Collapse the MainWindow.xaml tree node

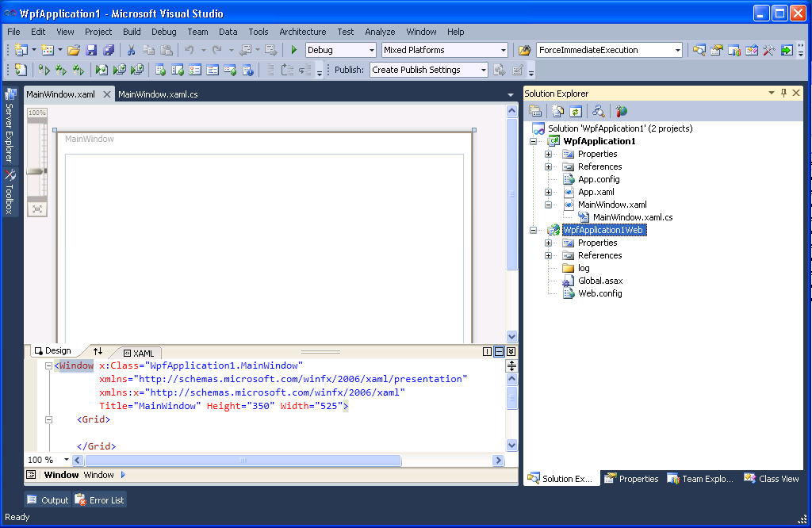click(548, 205)
